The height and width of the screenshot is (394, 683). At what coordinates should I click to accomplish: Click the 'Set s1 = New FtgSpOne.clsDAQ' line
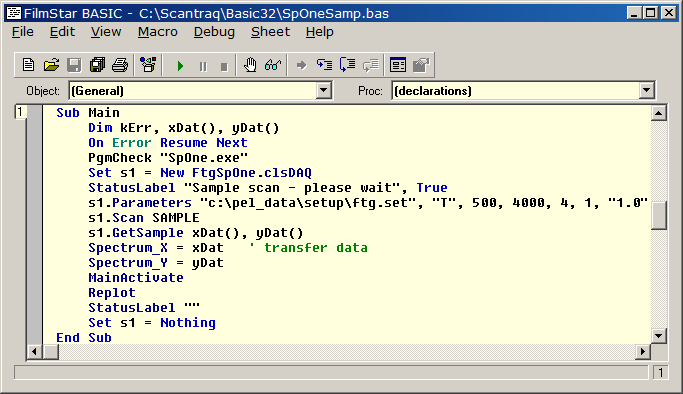tap(200, 173)
